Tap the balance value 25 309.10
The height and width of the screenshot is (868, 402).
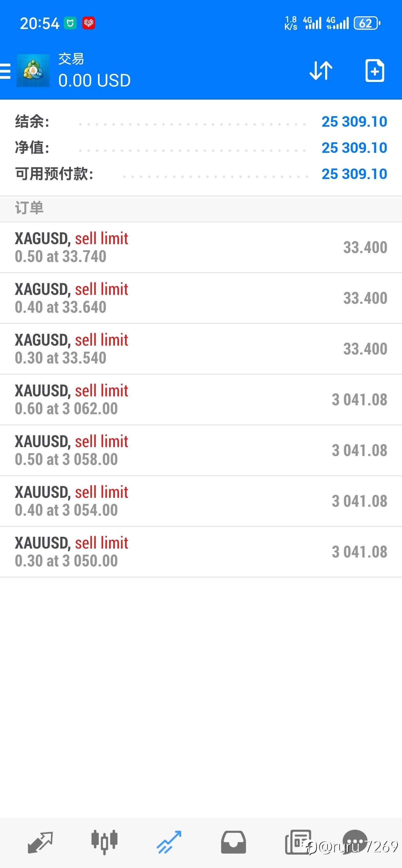point(354,122)
